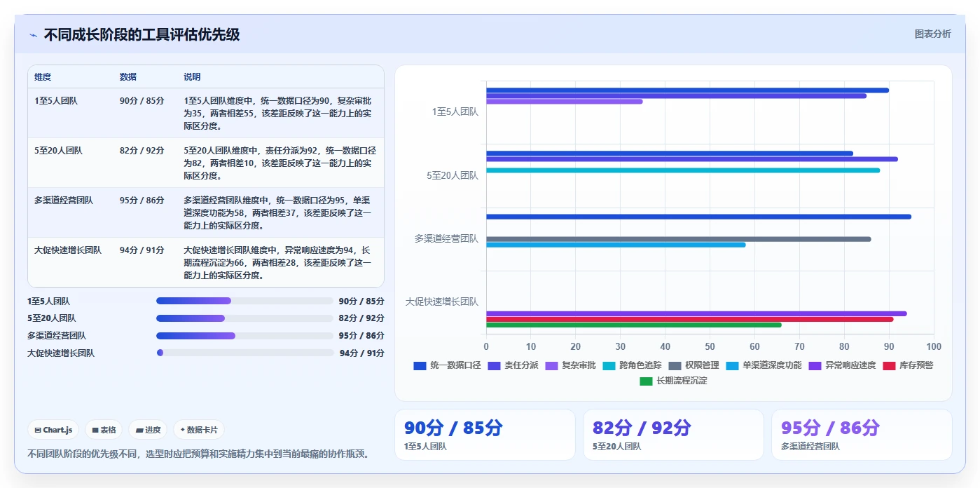Select the 大促快速增长团队 table row name
The image size is (980, 488).
click(x=68, y=250)
